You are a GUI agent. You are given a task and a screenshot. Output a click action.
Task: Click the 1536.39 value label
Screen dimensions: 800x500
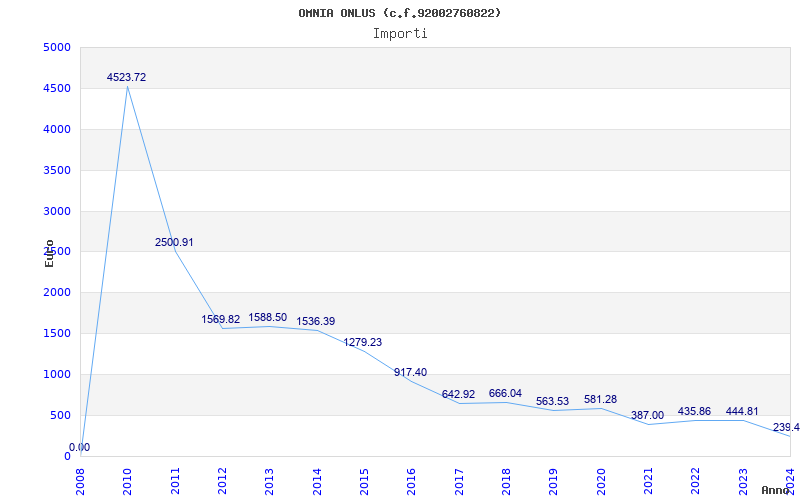(x=316, y=321)
